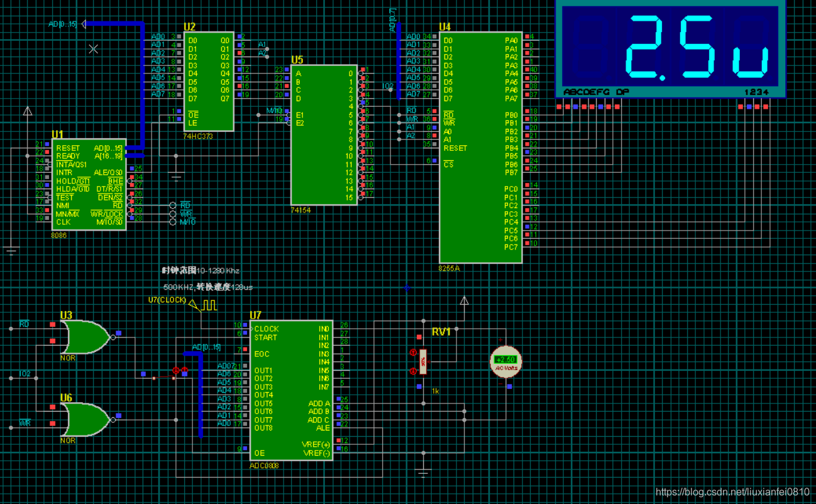Click the power arrow terminal above the 8086
The image size is (816, 504).
pyautogui.click(x=28, y=111)
